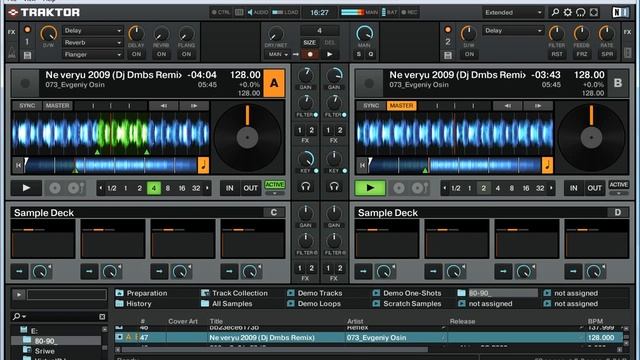
Task: Toggle fullscreen icon in header
Action: (594, 13)
